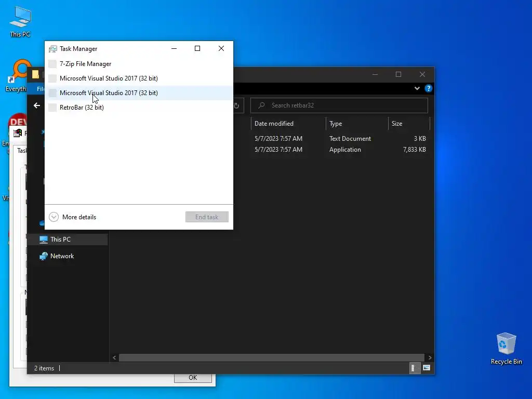This screenshot has width=532, height=399.
Task: Click the Explorer title bar folder icon
Action: point(35,74)
